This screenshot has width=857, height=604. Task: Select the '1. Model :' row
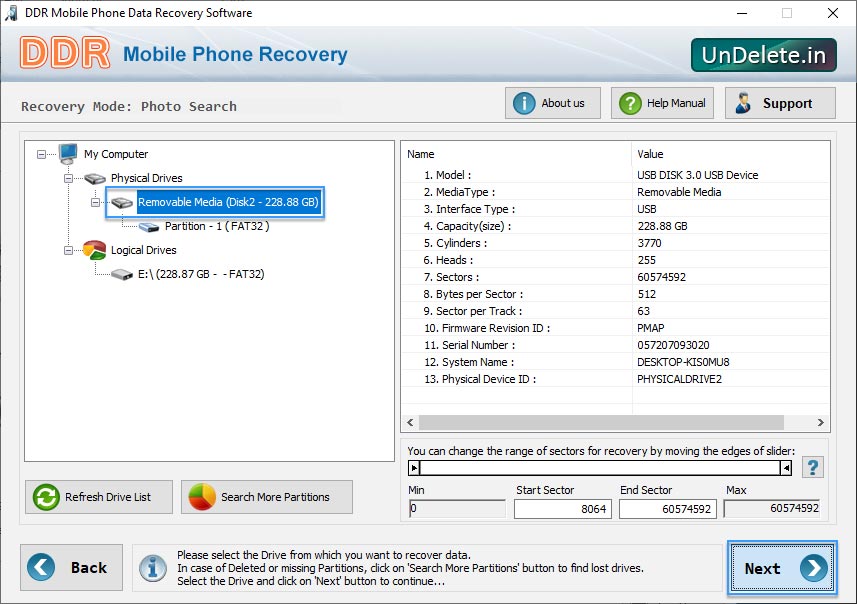[615, 175]
